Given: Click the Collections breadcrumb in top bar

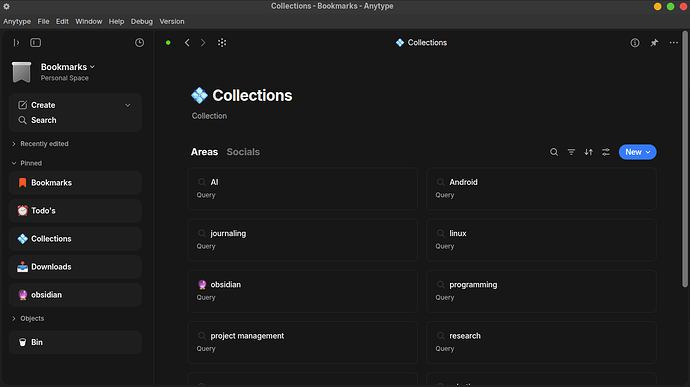Looking at the screenshot, I should [x=421, y=43].
